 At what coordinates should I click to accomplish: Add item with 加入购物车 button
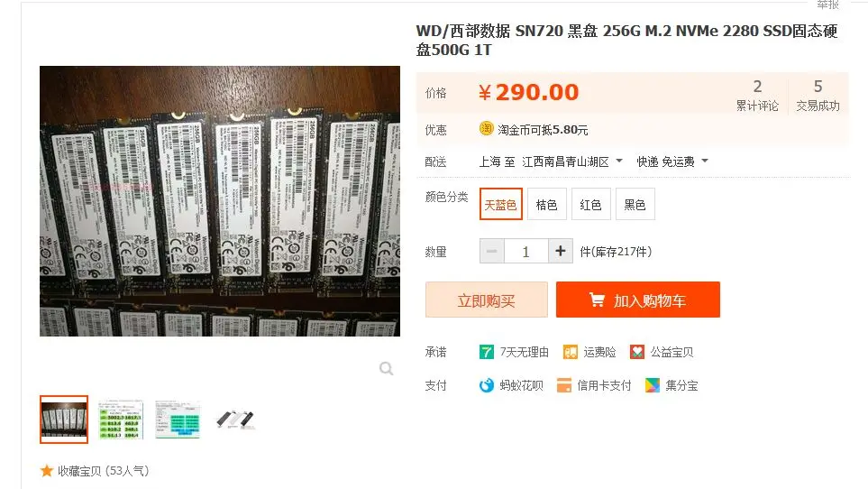pos(638,300)
